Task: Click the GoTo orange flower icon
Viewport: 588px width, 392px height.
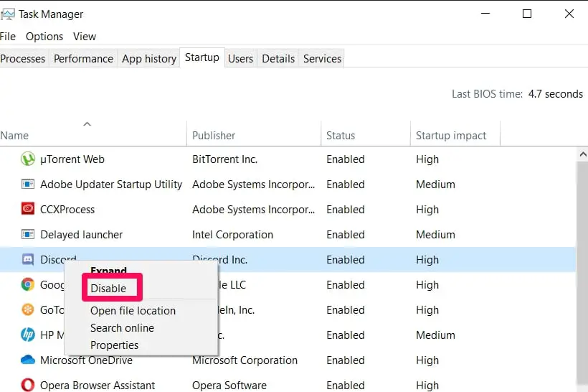Action: point(28,309)
